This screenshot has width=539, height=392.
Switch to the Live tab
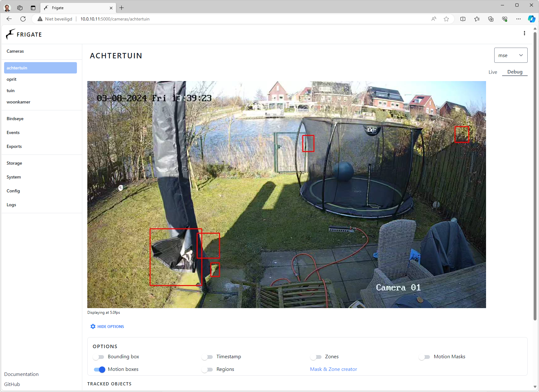point(493,72)
